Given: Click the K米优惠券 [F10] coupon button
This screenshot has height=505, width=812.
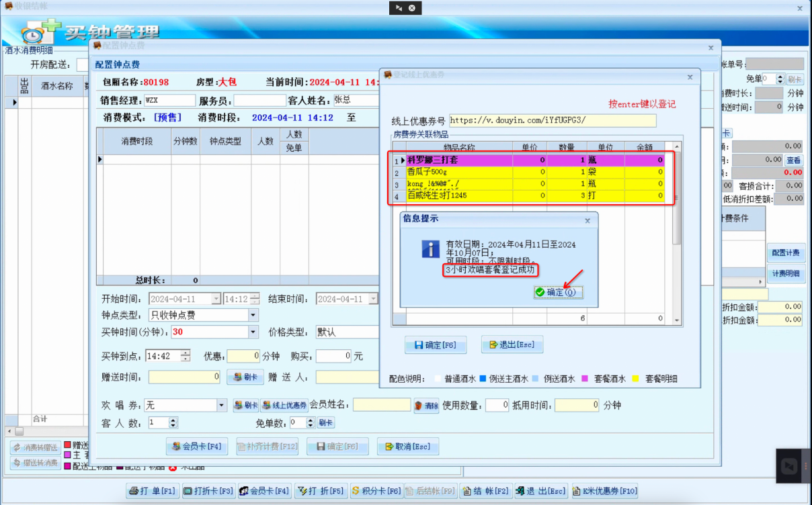Looking at the screenshot, I should [605, 491].
